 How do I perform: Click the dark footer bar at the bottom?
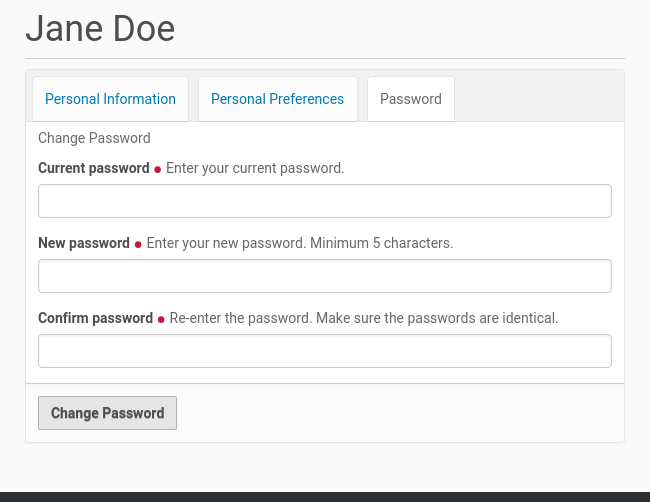[x=324, y=496]
